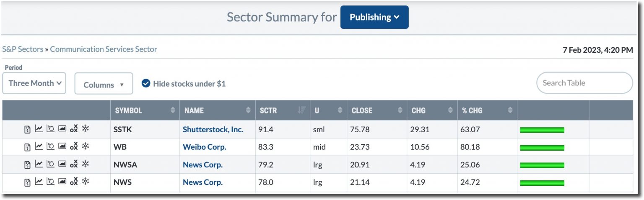Open the Shutterstock, Inc. company link
The height and width of the screenshot is (200, 644).
[213, 129]
